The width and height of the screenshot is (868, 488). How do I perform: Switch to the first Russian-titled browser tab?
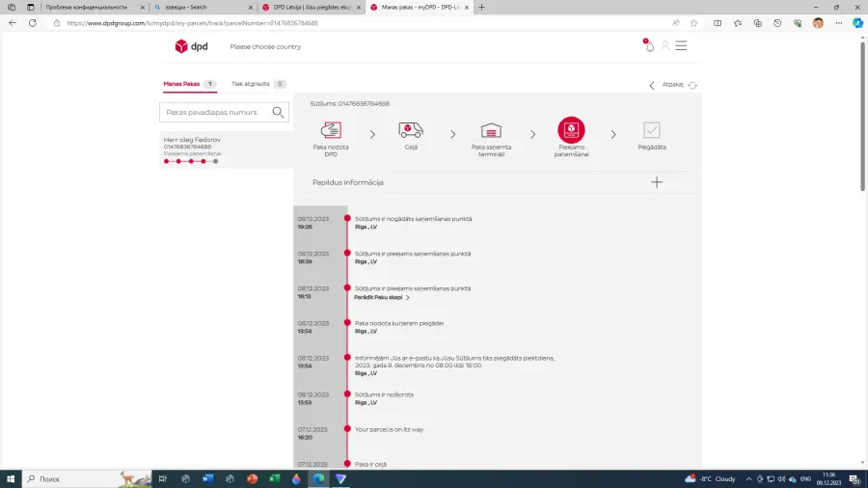click(95, 7)
